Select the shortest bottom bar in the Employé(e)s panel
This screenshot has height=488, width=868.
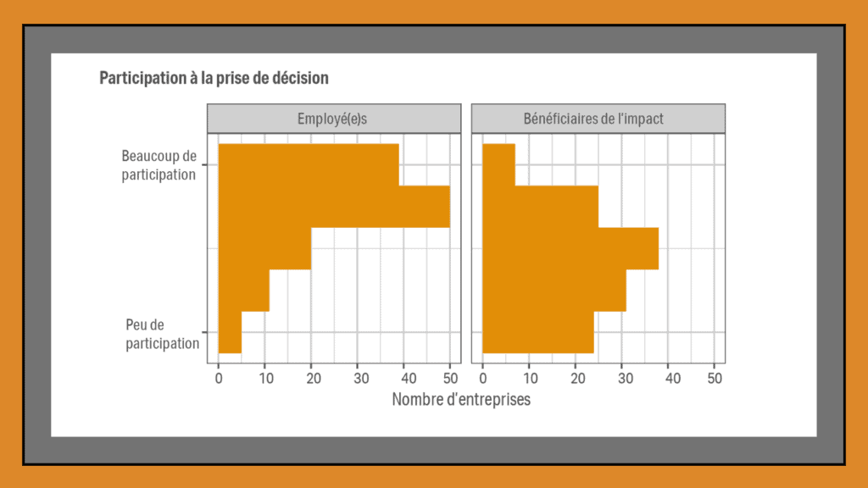click(x=230, y=332)
